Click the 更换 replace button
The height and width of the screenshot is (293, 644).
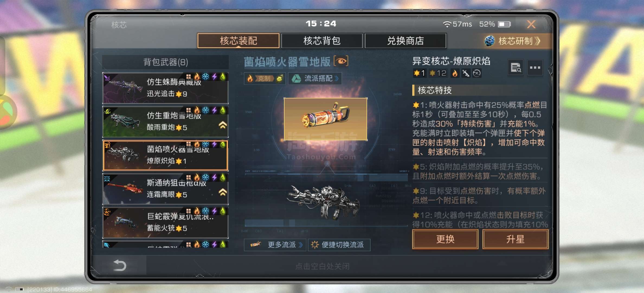(445, 239)
